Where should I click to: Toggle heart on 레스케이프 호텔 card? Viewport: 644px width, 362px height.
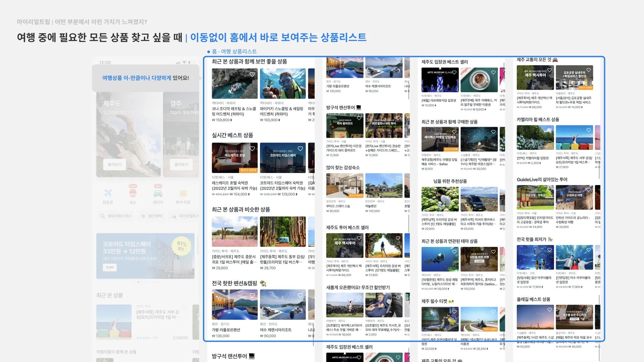point(252,148)
